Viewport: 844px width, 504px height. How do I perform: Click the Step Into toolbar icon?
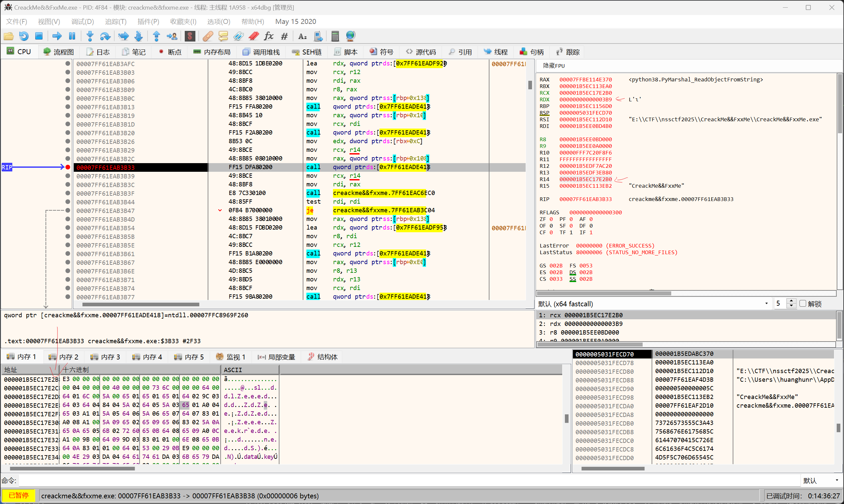click(x=90, y=36)
